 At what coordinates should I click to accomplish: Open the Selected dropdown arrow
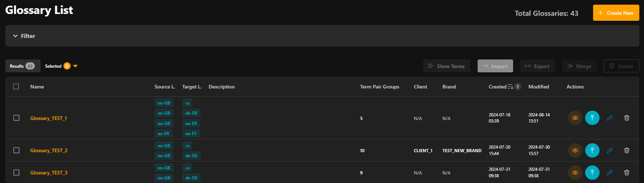click(75, 66)
